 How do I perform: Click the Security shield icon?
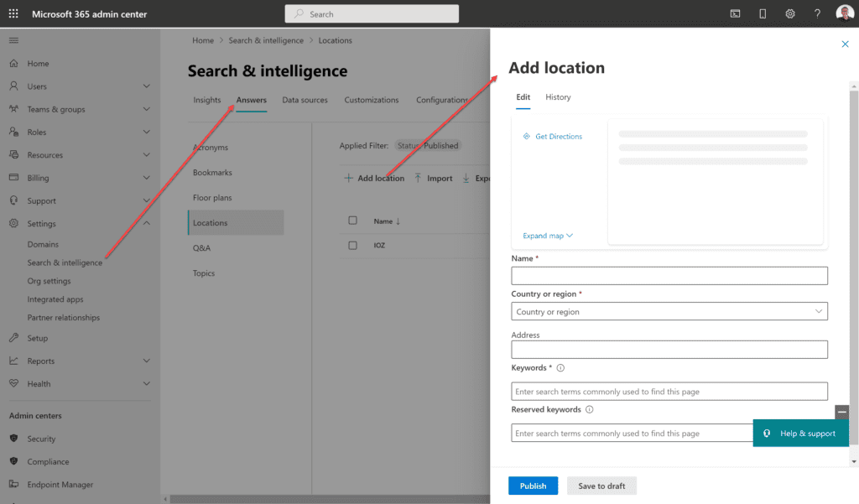(13, 439)
